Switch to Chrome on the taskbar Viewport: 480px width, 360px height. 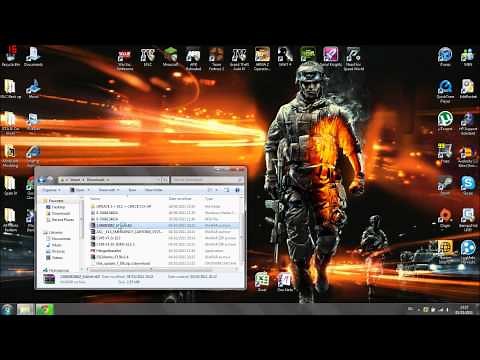[45, 309]
